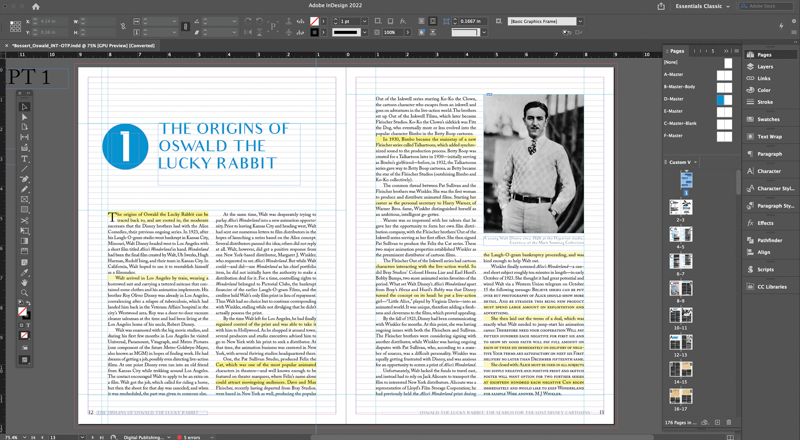The height and width of the screenshot is (440, 800).
Task: Open Essentials Classic workspace dropdown
Action: [x=702, y=6]
